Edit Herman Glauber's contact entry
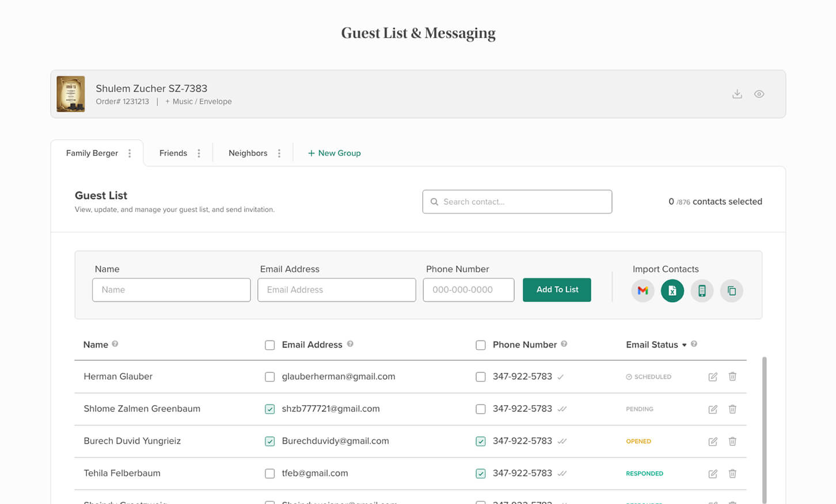 click(x=713, y=377)
